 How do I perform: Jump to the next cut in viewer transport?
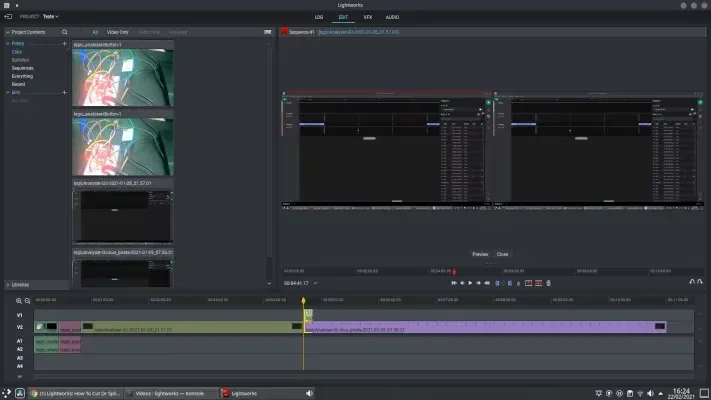tap(487, 283)
